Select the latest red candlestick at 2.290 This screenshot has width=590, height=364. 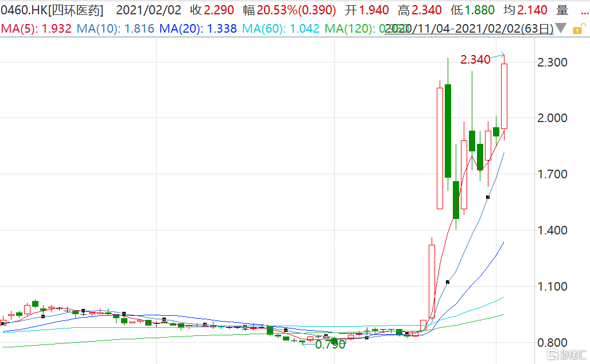[504, 96]
